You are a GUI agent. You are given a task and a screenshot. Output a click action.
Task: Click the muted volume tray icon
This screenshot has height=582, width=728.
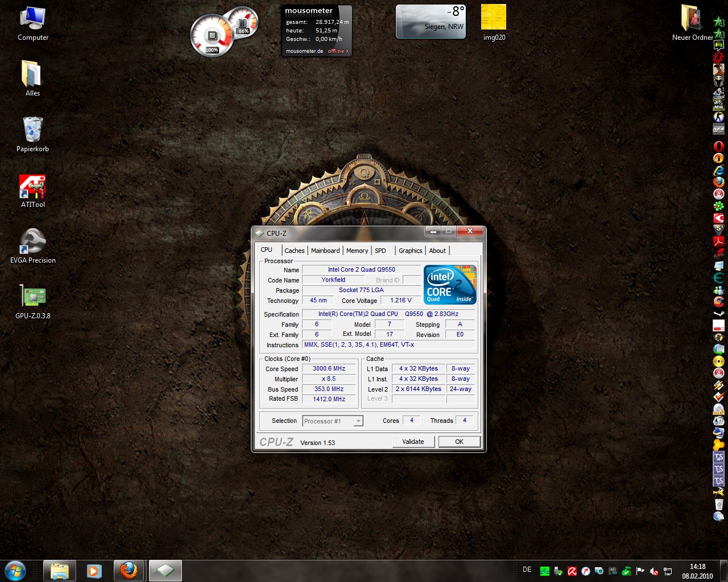click(654, 571)
